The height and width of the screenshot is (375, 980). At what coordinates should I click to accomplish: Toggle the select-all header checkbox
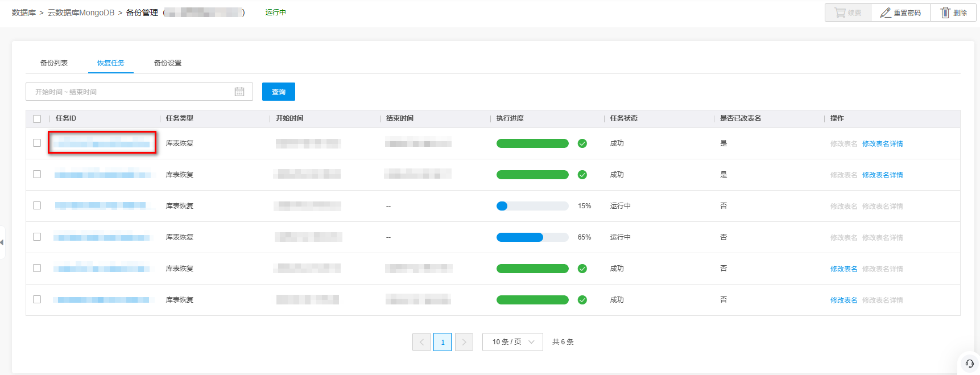(x=37, y=118)
